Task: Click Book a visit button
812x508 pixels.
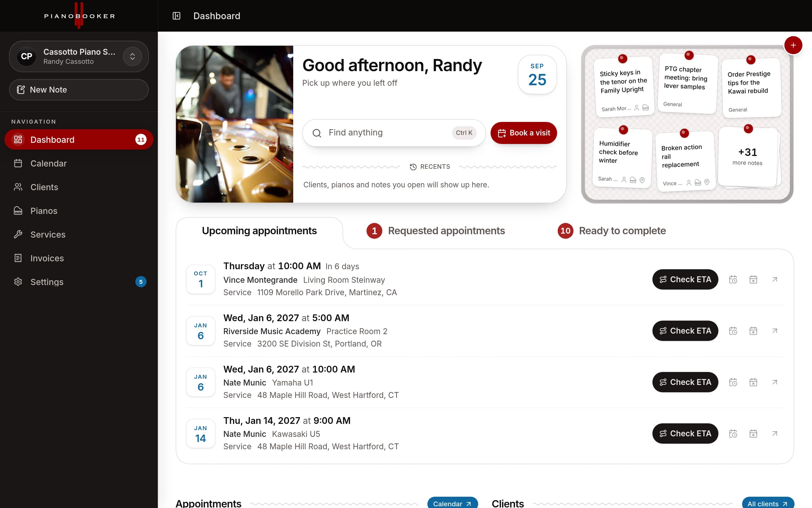Action: point(524,133)
